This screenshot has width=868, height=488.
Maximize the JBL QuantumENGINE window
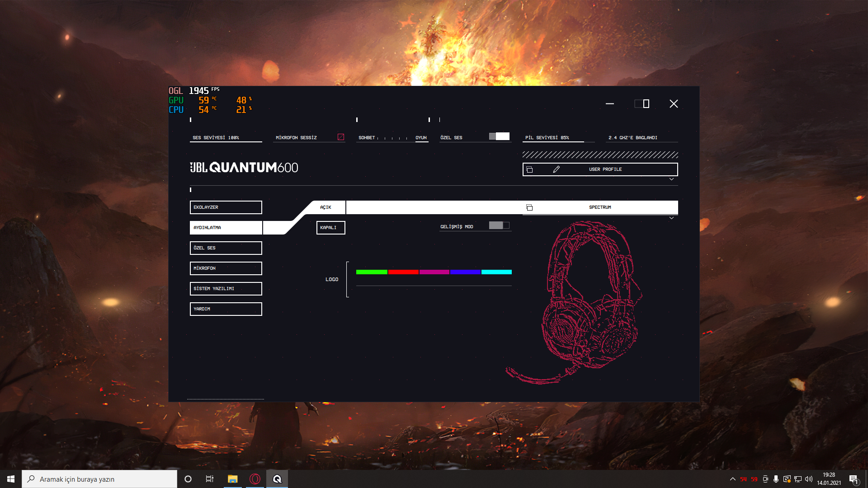pos(642,104)
